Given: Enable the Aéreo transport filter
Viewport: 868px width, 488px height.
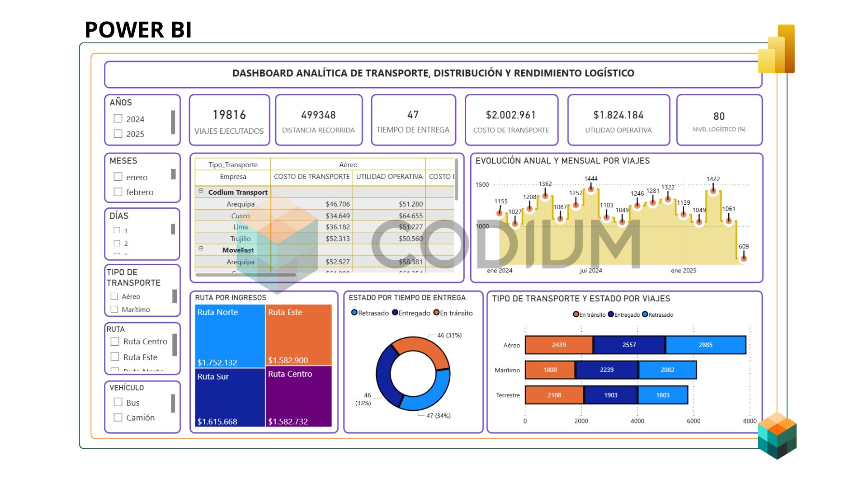Looking at the screenshot, I should click(x=114, y=296).
